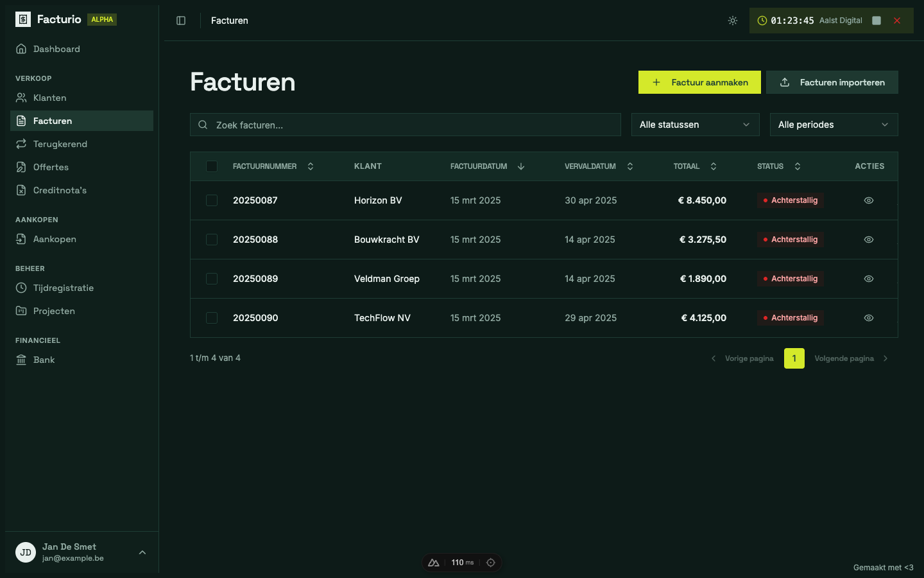Click Achterstallig badge for Bouwkracht BV
The width and height of the screenshot is (924, 578).
point(791,240)
